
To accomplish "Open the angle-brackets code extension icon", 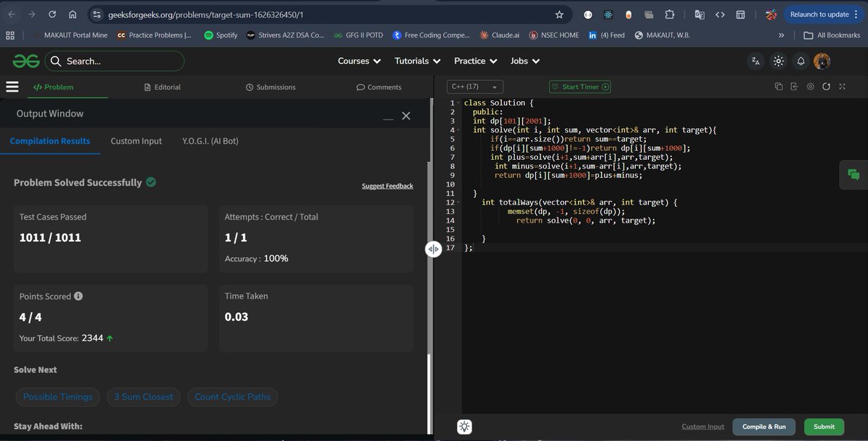I will (x=720, y=14).
